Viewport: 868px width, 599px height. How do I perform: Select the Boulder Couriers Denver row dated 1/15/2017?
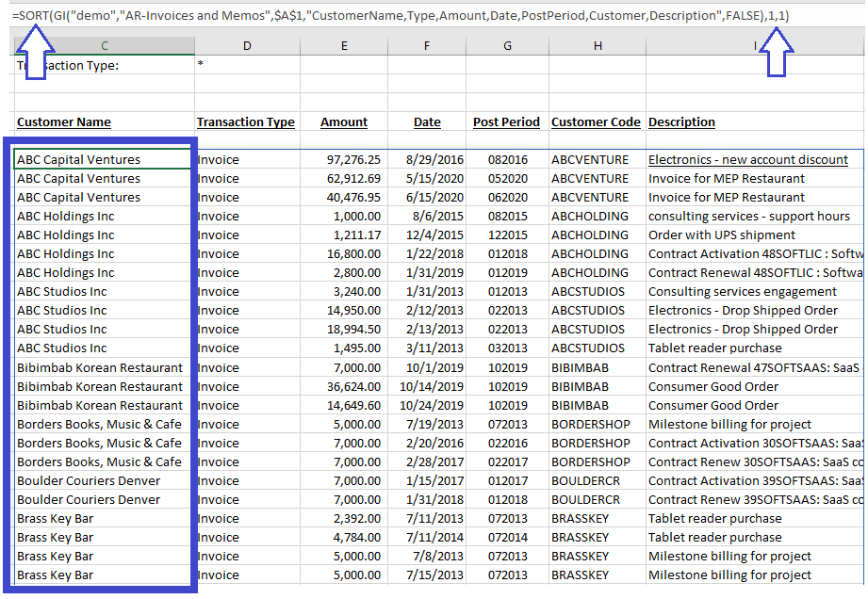click(x=437, y=480)
